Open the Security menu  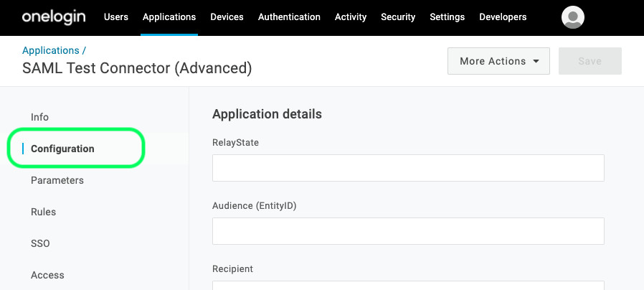coord(398,17)
